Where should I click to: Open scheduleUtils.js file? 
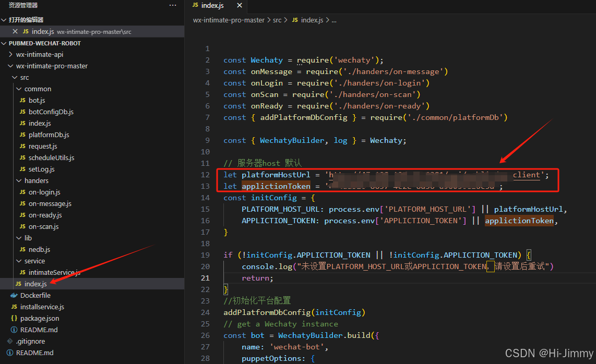(51, 157)
